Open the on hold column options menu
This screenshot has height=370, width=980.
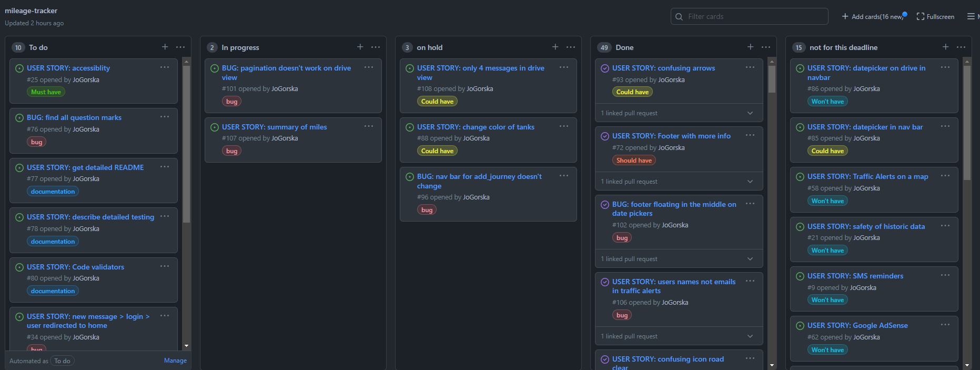click(571, 47)
